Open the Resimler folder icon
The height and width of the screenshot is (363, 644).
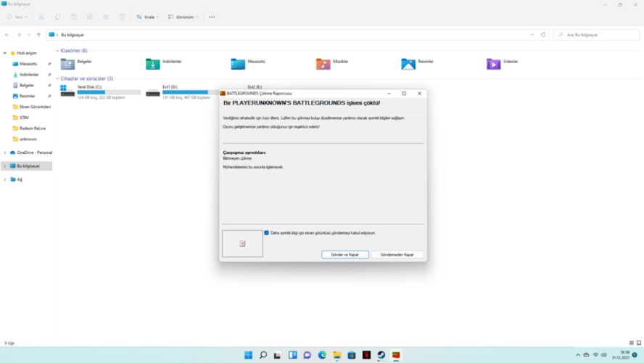point(408,64)
